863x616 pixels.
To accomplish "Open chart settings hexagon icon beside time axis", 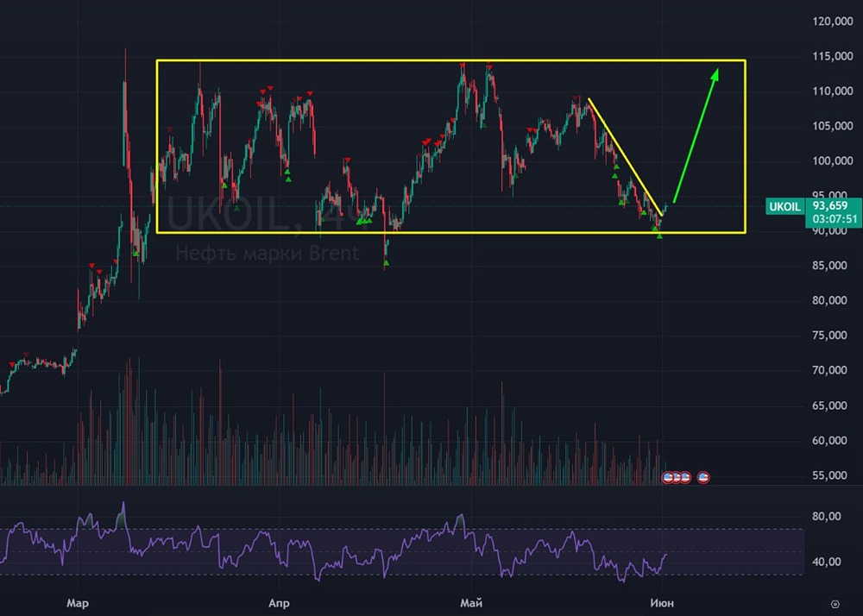I will tap(835, 604).
